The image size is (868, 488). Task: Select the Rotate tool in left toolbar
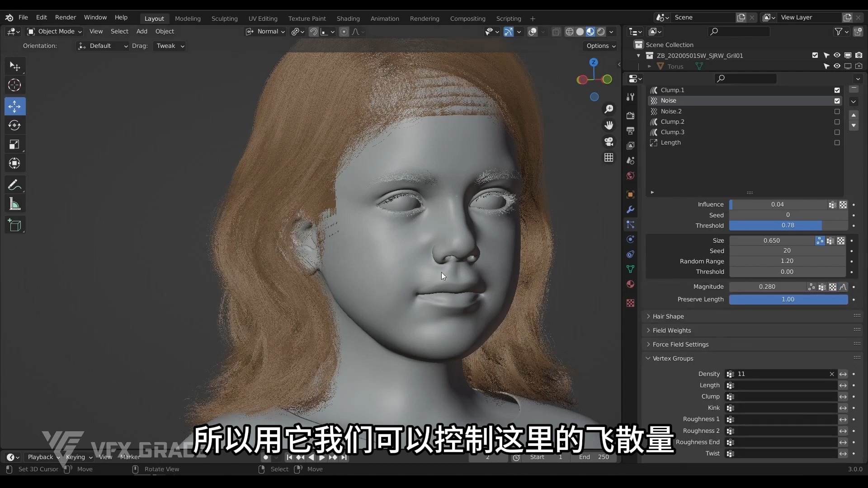pos(14,125)
